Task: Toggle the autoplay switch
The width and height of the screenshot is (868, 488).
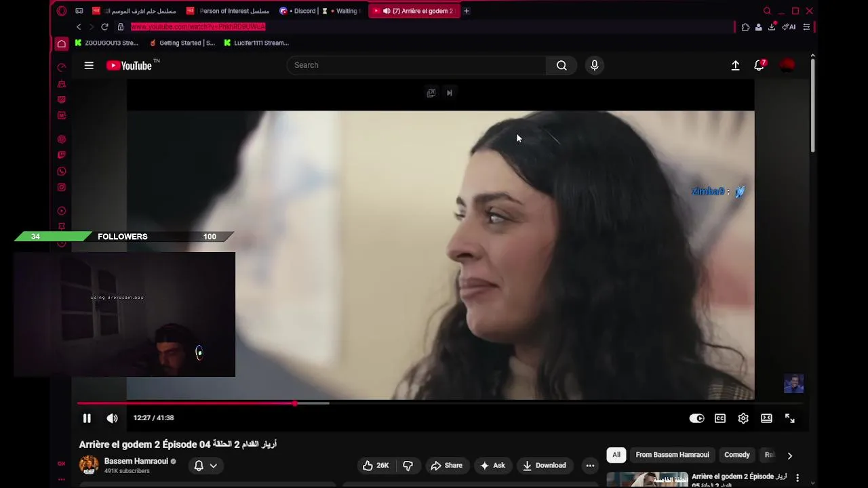Action: [x=696, y=418]
